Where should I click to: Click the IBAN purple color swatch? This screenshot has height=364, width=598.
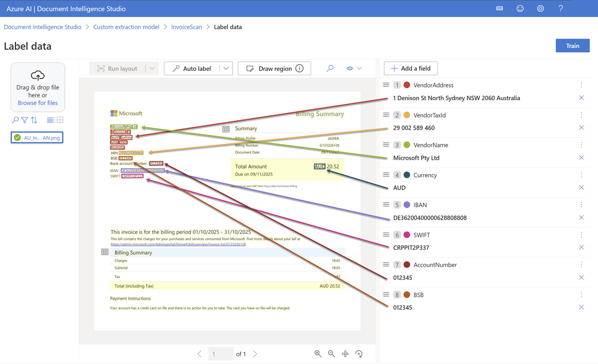(x=407, y=205)
